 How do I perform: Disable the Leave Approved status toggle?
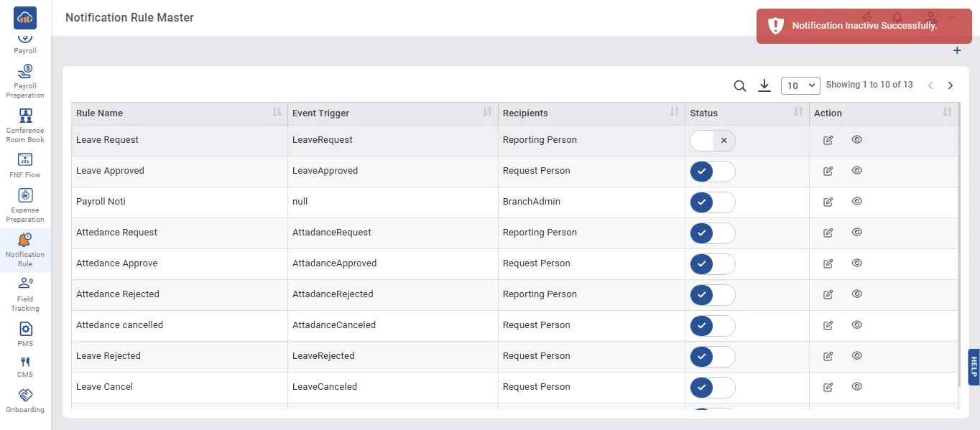[712, 172]
